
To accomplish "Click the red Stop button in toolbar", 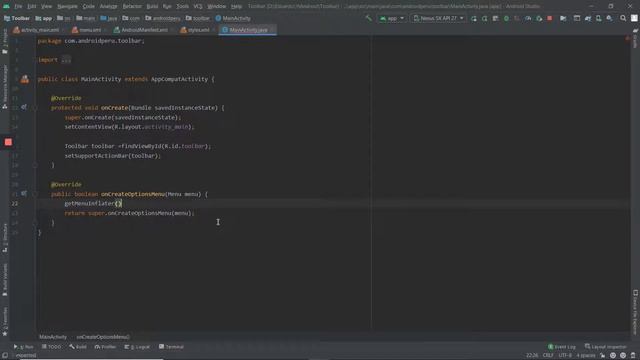I will [x=550, y=18].
